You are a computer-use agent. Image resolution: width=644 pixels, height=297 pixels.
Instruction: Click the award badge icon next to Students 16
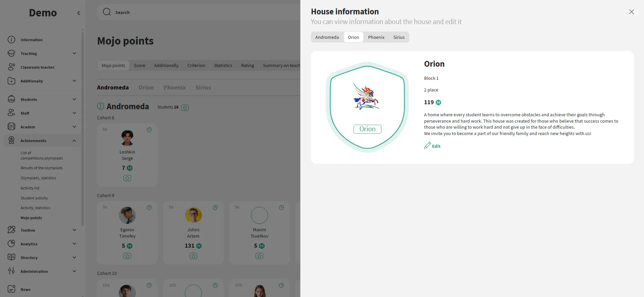point(185,108)
